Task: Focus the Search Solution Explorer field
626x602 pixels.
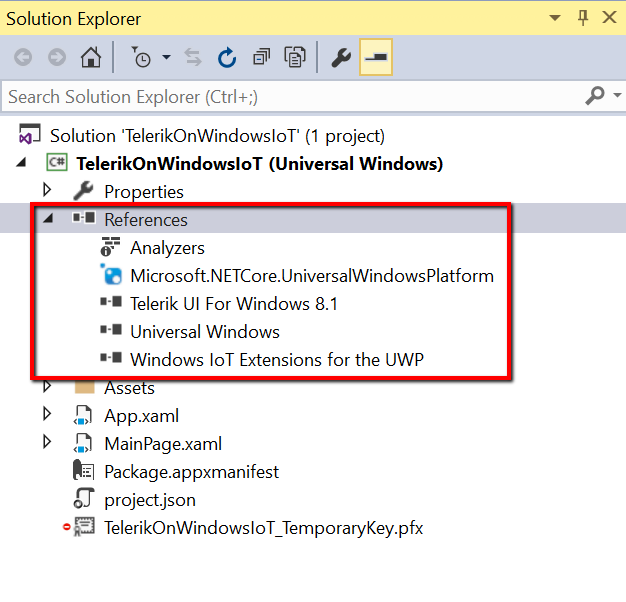Action: click(290, 97)
